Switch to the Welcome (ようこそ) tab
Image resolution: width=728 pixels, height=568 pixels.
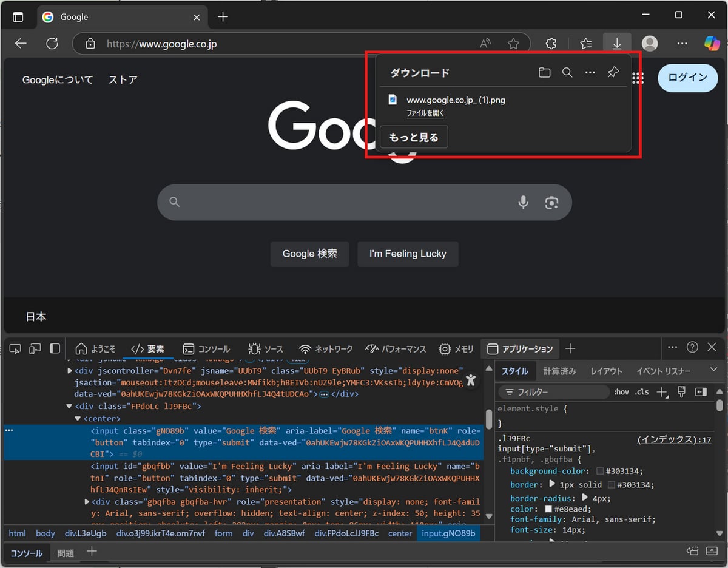(x=95, y=349)
